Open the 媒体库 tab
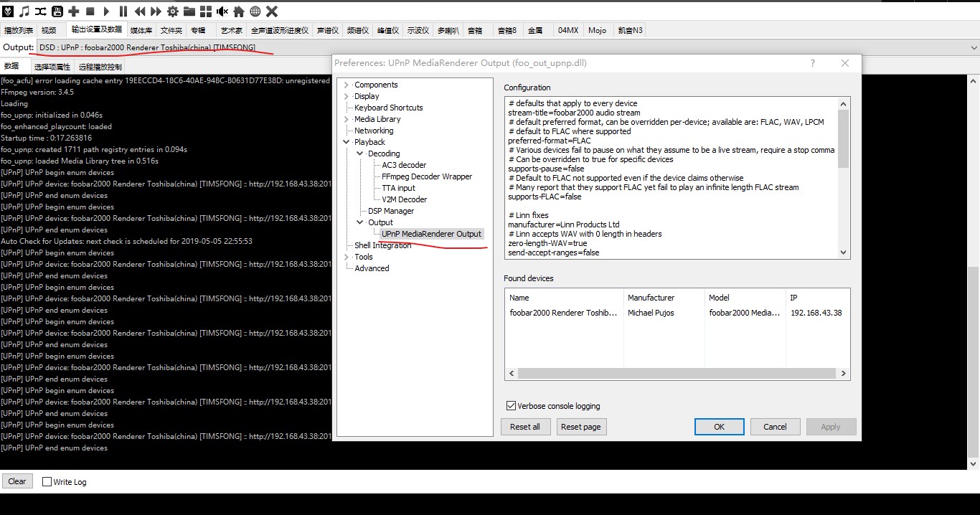This screenshot has width=980, height=515. click(x=141, y=30)
